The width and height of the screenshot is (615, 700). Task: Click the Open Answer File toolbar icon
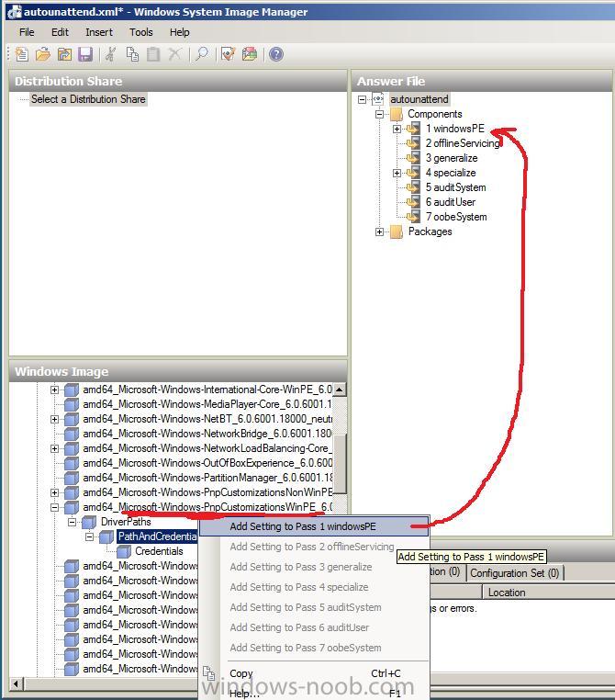[43, 54]
